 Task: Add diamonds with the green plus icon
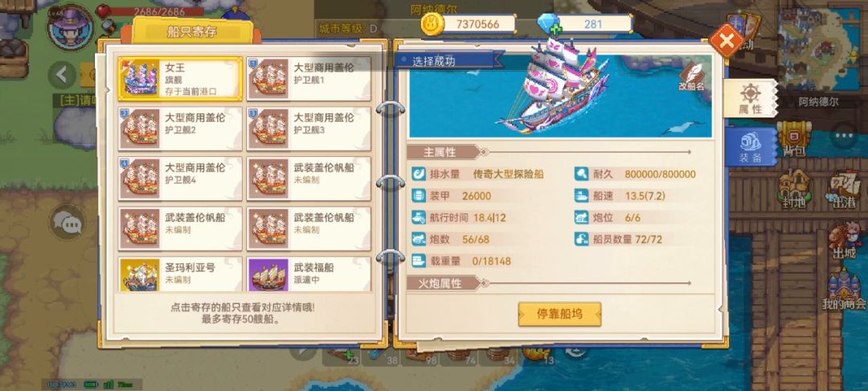coord(555,29)
